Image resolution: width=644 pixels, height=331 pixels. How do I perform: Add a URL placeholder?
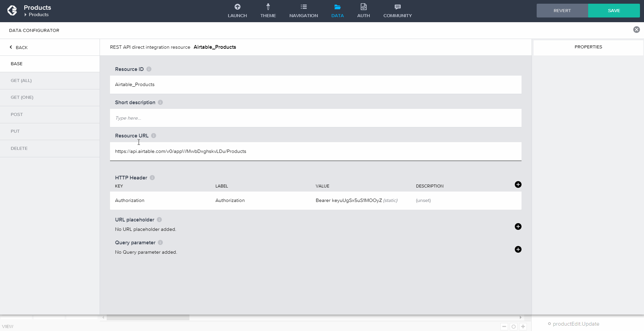click(x=518, y=226)
